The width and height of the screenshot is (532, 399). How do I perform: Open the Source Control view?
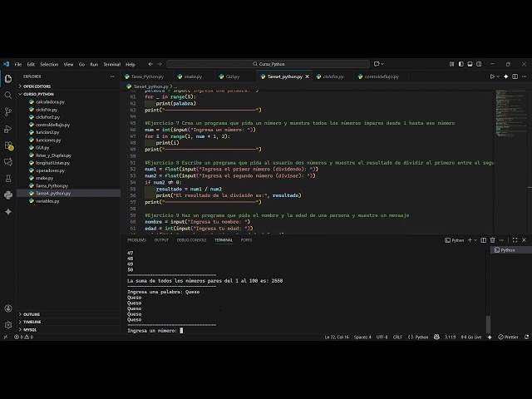(x=8, y=112)
